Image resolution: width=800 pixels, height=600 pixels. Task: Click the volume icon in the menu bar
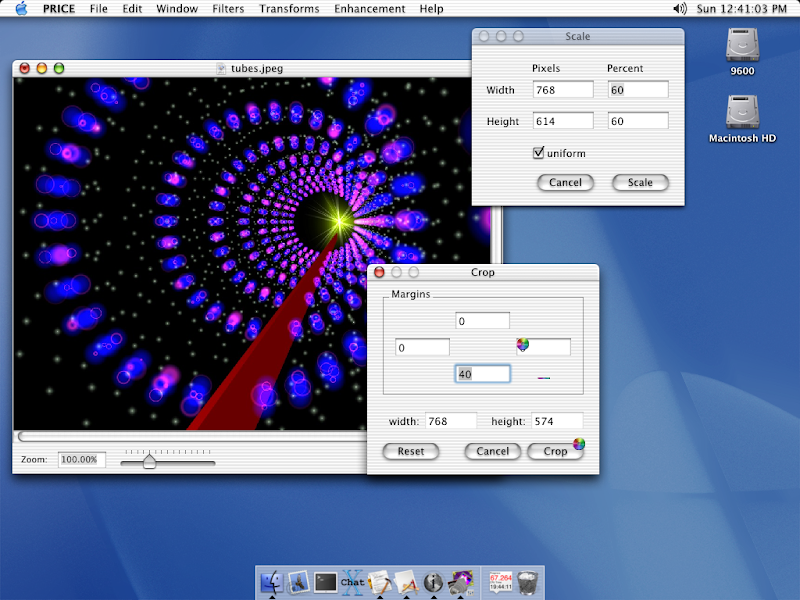pyautogui.click(x=680, y=9)
